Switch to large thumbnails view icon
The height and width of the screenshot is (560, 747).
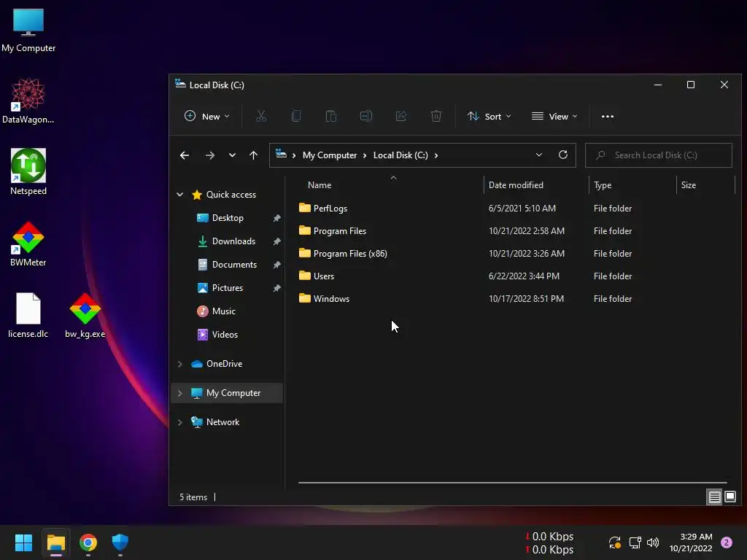(x=729, y=497)
